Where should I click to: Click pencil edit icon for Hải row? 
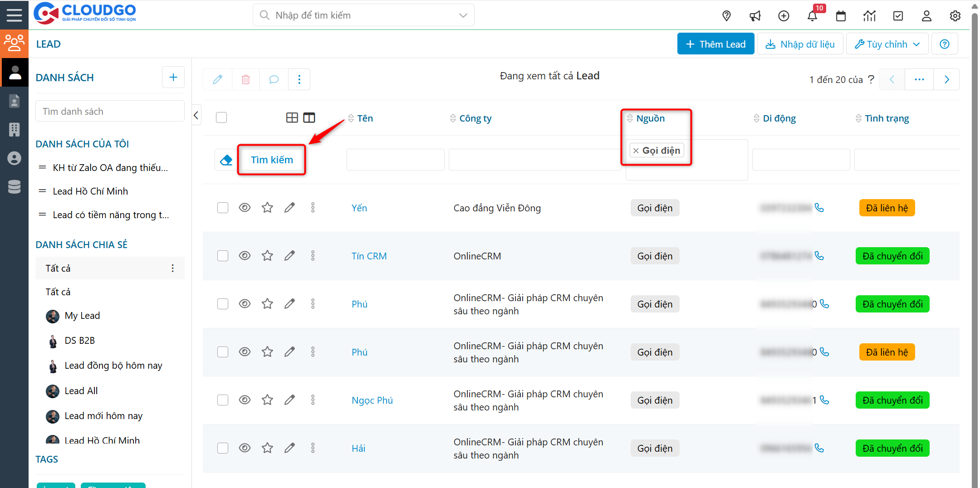tap(289, 448)
